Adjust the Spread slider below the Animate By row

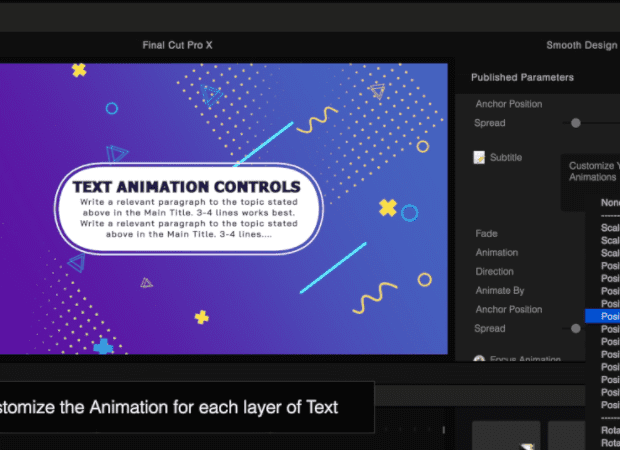[x=576, y=328]
